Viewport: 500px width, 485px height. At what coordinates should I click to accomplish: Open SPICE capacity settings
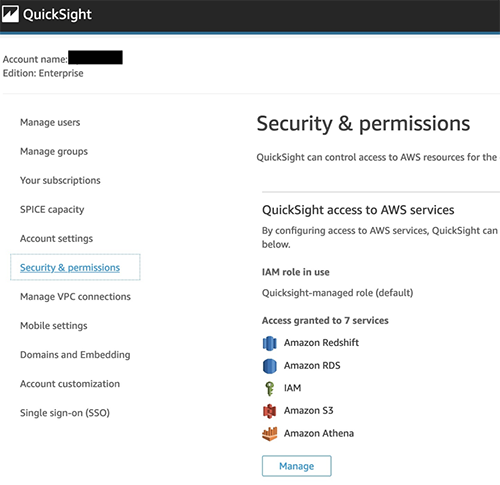point(52,209)
